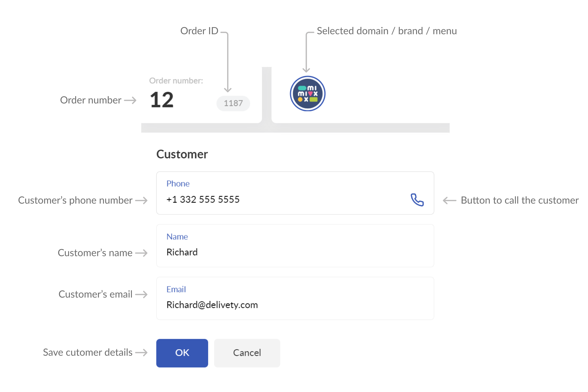The height and width of the screenshot is (392, 588).
Task: Click the 'Order ID' annotation label
Action: coord(199,31)
